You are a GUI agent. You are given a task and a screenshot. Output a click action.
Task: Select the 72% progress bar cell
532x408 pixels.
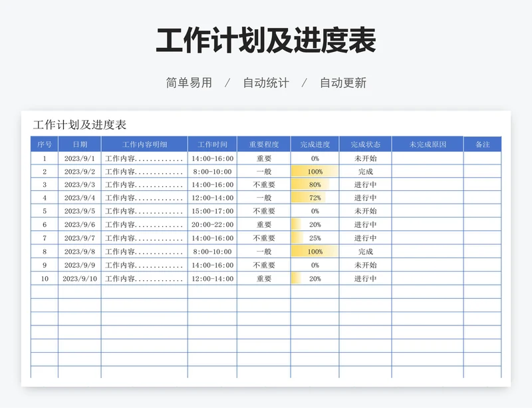pyautogui.click(x=315, y=198)
